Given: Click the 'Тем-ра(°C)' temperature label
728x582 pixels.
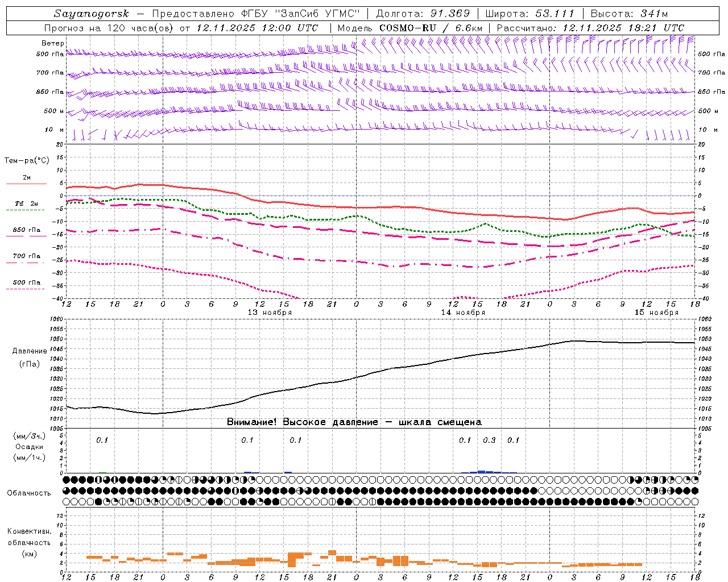Looking at the screenshot, I should point(27,161).
